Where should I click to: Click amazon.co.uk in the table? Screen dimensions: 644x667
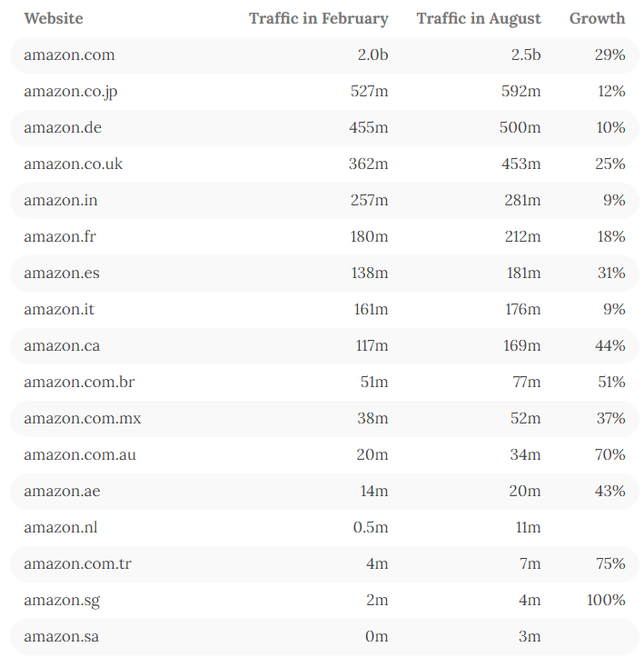pyautogui.click(x=73, y=164)
